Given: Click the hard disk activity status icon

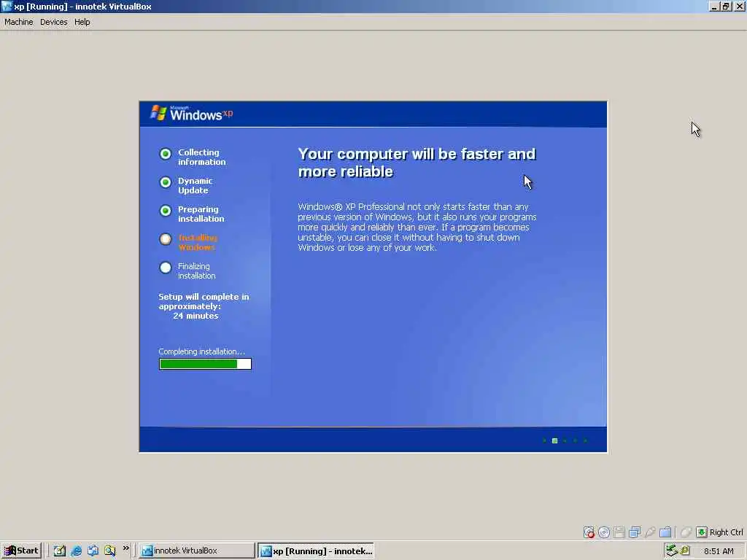Looking at the screenshot, I should click(x=589, y=532).
